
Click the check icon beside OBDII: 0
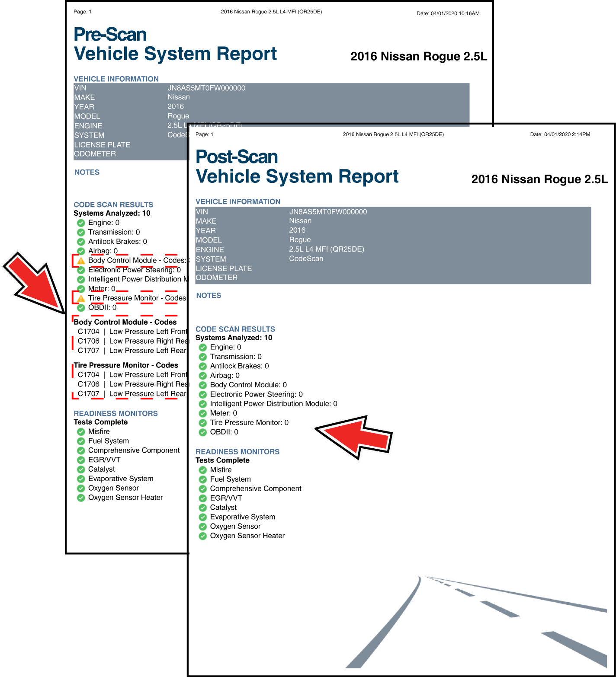(202, 432)
